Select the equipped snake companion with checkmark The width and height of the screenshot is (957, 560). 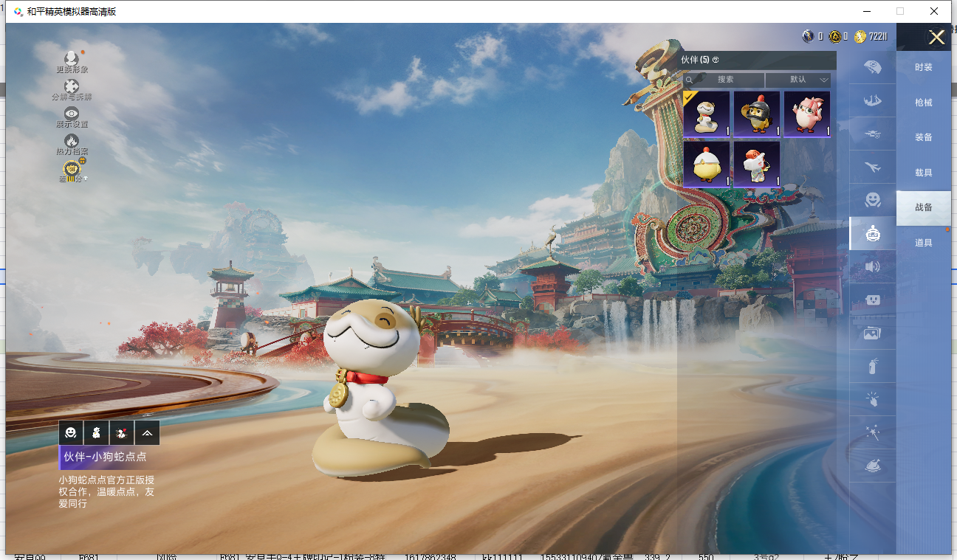(707, 114)
